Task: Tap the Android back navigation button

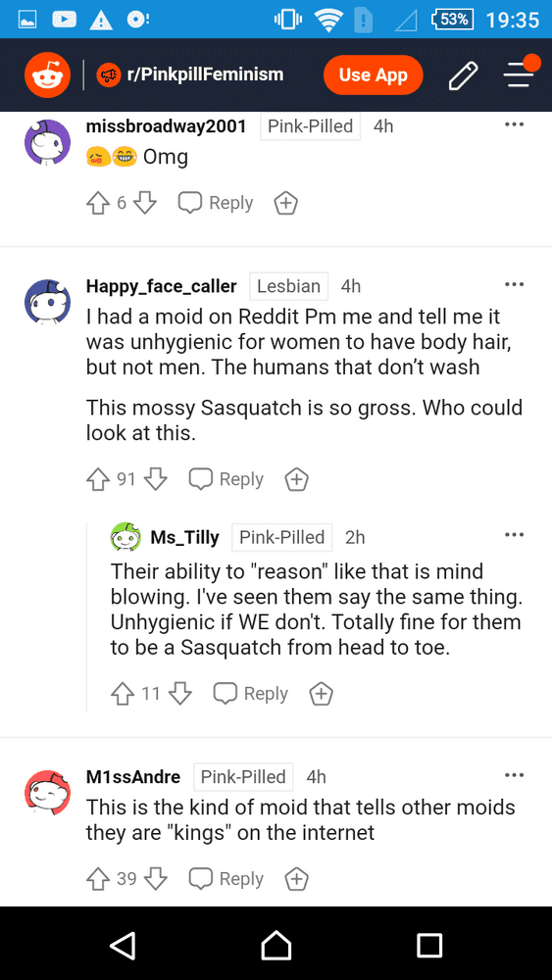Action: (x=123, y=944)
